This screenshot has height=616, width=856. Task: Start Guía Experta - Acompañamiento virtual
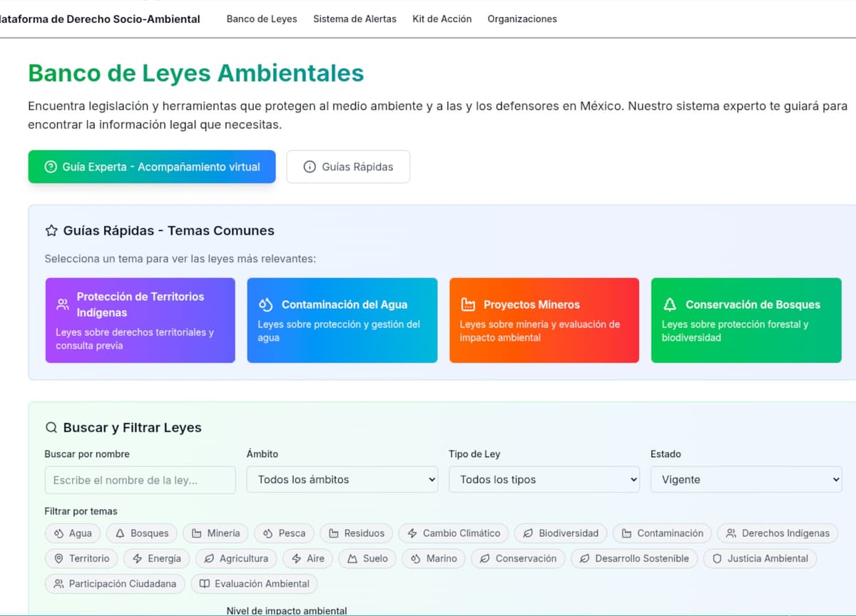click(152, 167)
